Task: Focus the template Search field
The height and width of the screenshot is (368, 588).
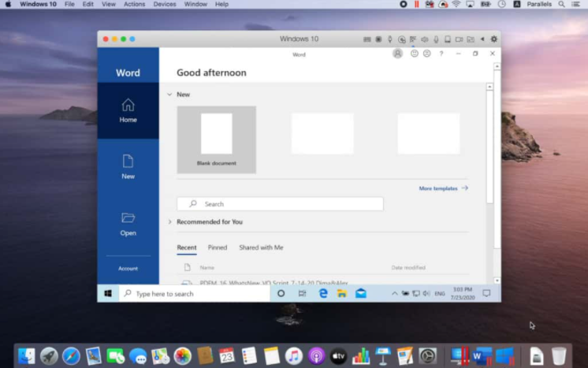Action: coord(280,204)
